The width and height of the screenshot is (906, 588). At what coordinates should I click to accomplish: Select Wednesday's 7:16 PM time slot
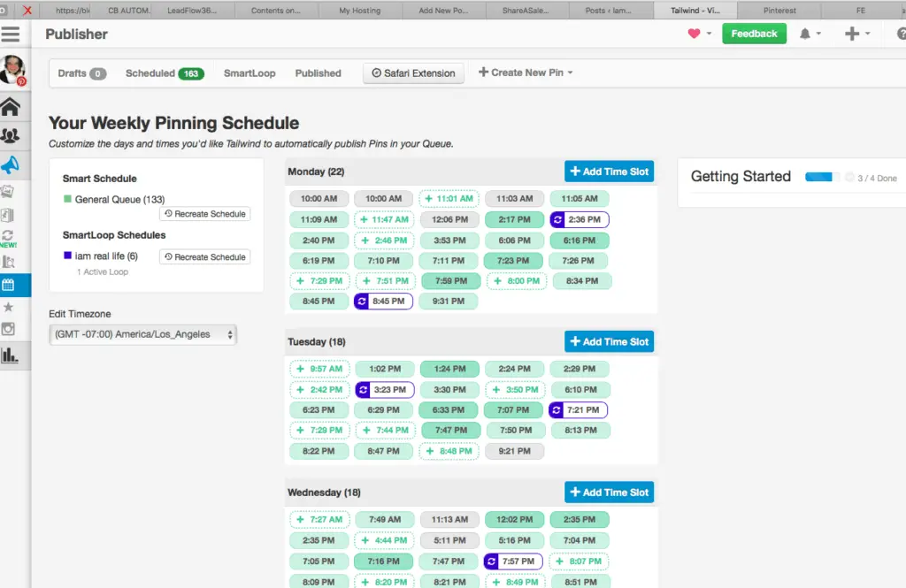coord(383,561)
